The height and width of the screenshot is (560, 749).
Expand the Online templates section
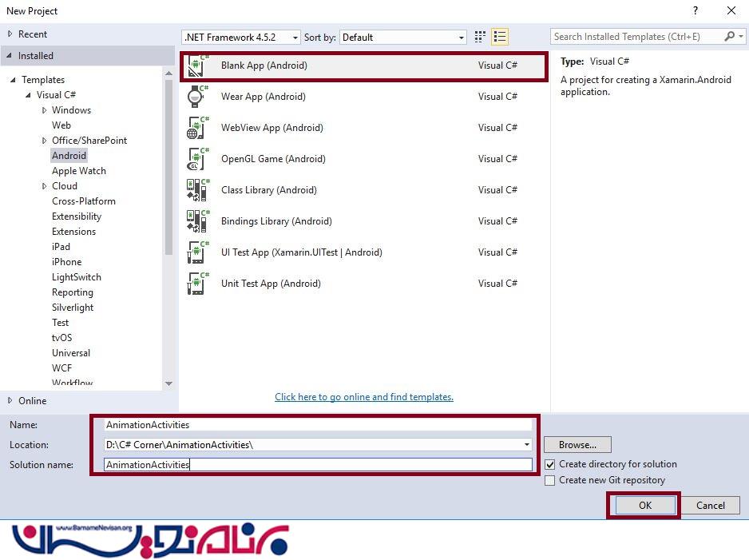coord(10,401)
